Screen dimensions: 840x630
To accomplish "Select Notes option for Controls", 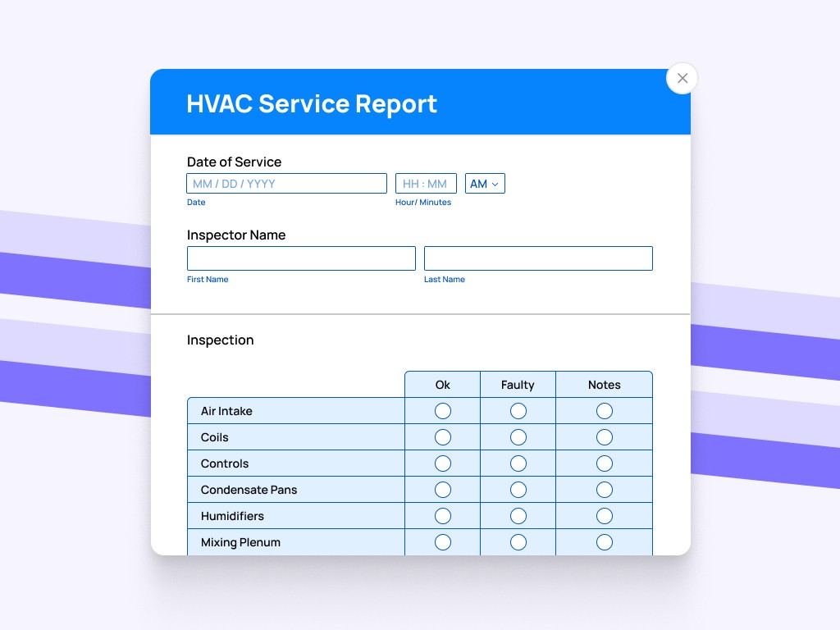I will coord(605,463).
